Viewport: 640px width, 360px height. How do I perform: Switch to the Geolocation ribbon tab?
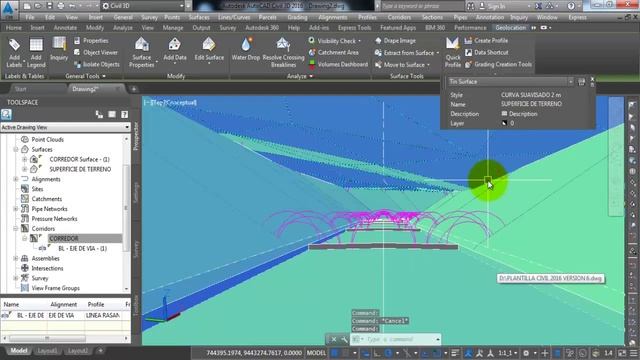click(511, 28)
